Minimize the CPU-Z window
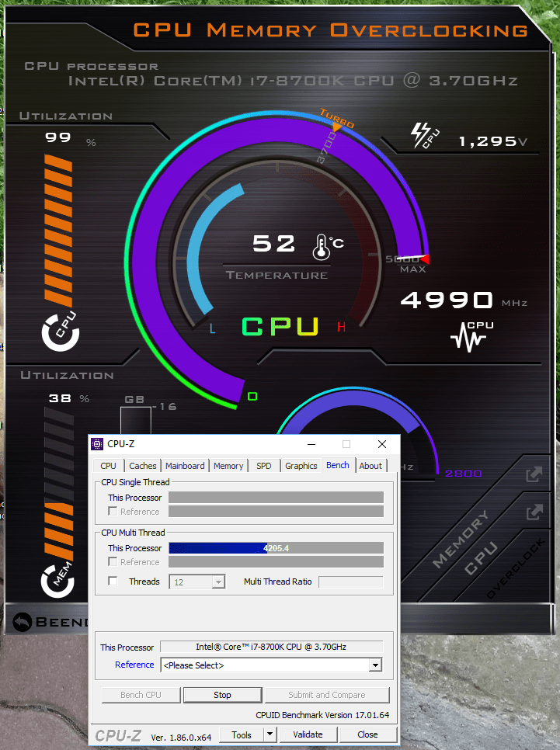The height and width of the screenshot is (750, 560). tap(311, 444)
